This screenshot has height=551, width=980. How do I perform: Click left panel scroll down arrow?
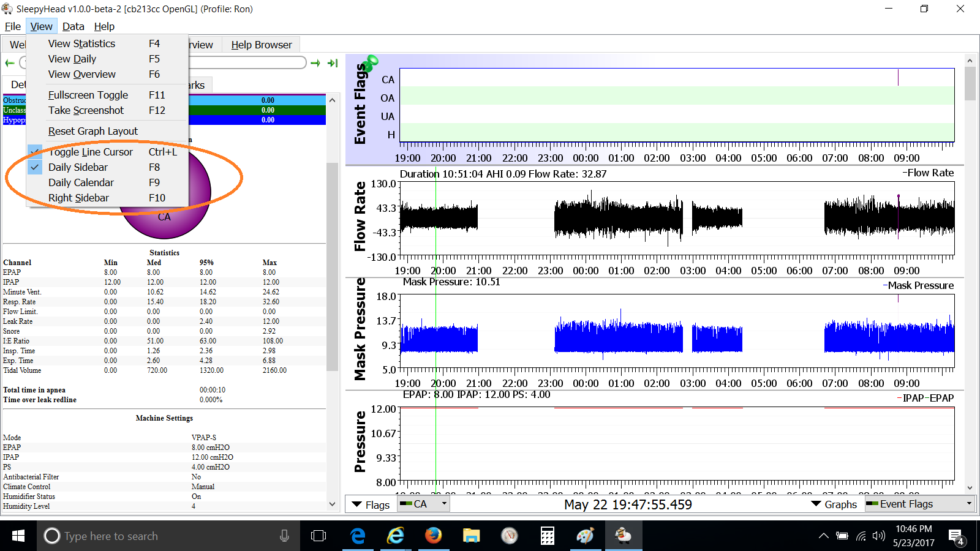332,504
